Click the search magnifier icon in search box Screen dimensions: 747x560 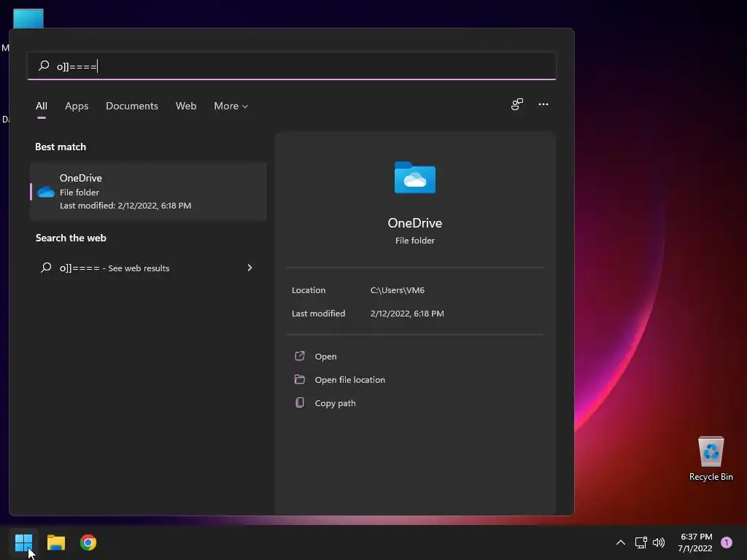(x=44, y=66)
